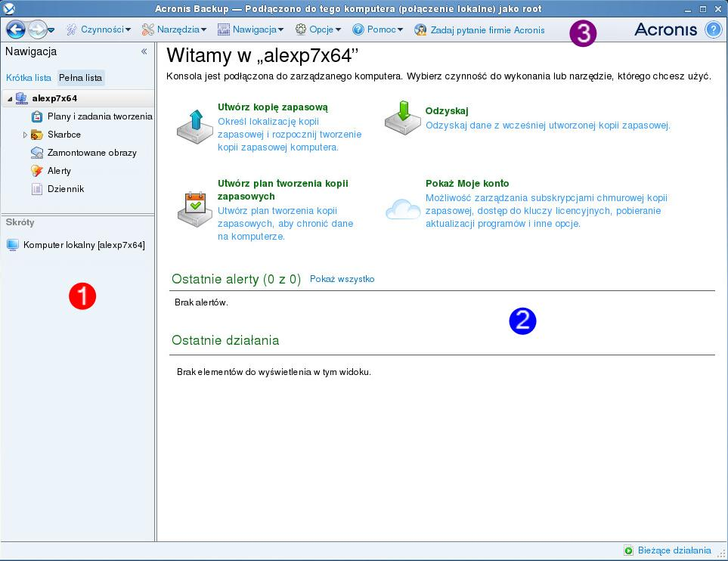Click Utwórz plan tworzenia kopii zapasowych heading
The image size is (728, 561).
pos(283,190)
